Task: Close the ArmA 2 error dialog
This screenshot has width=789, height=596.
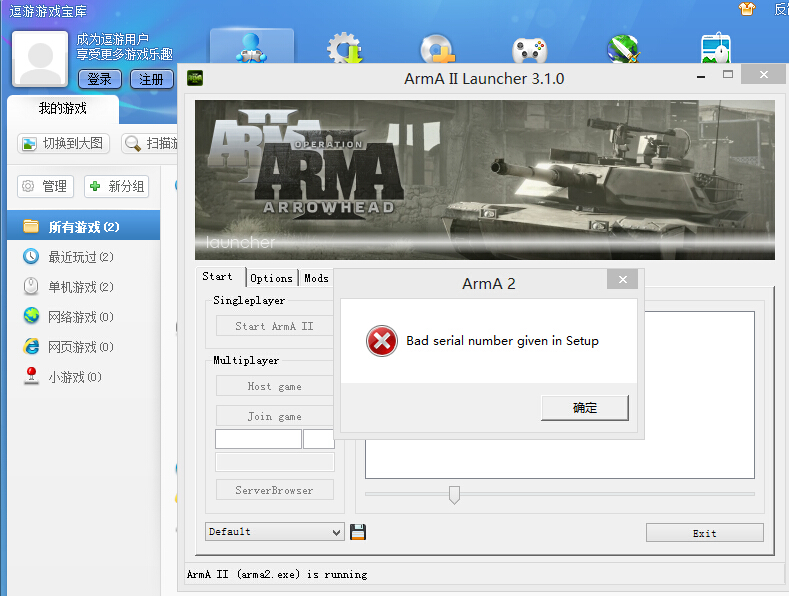Action: pyautogui.click(x=622, y=279)
